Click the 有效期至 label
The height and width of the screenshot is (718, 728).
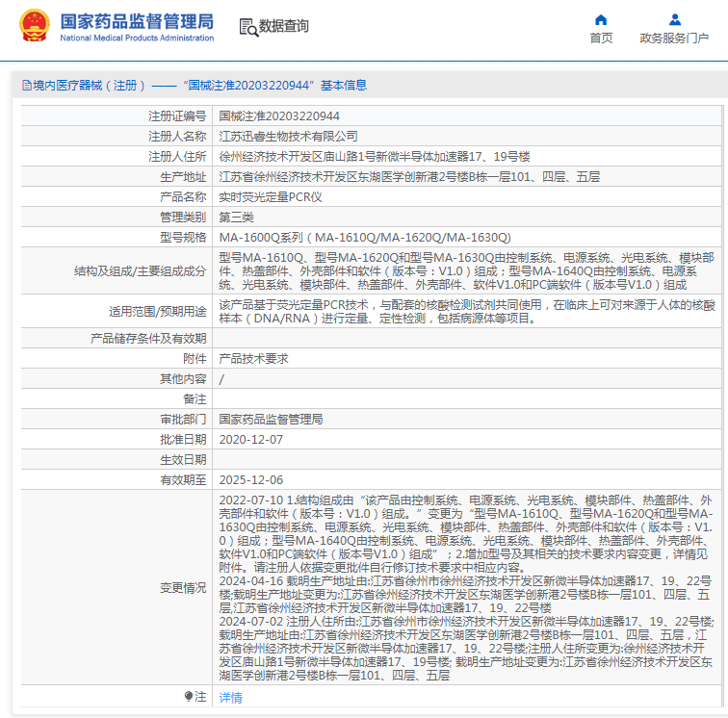(183, 480)
